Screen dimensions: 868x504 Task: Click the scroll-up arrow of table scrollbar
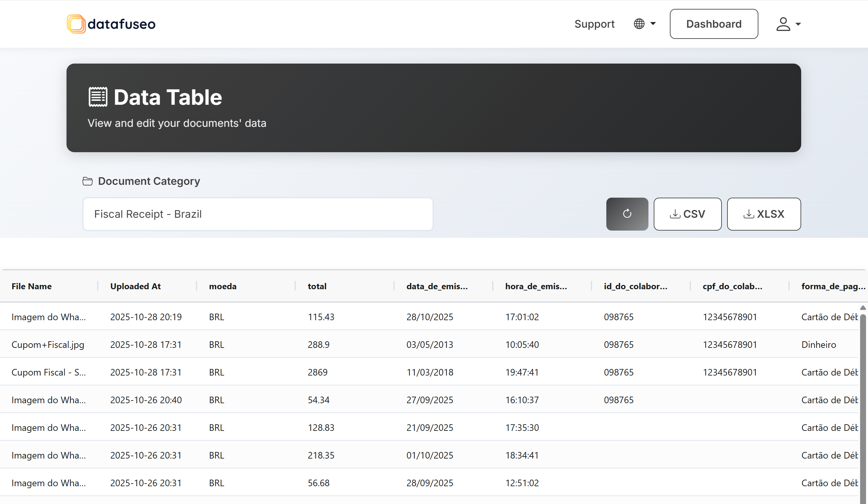tap(863, 307)
